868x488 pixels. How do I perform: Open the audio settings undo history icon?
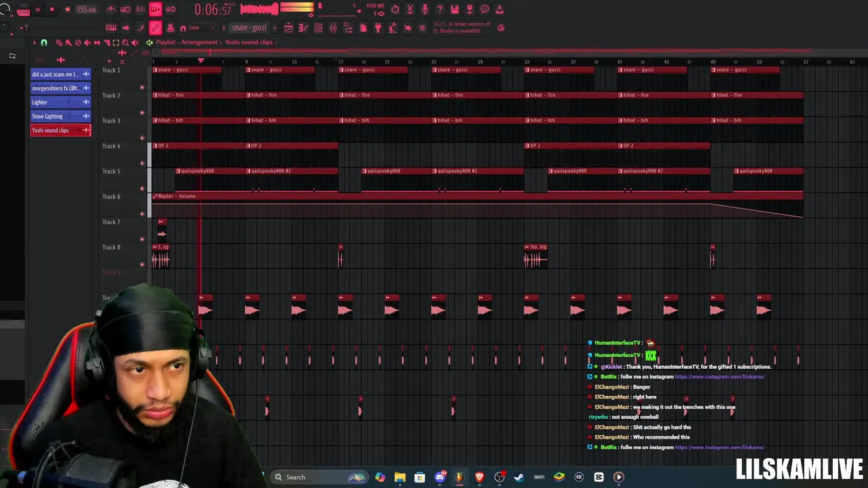point(395,9)
